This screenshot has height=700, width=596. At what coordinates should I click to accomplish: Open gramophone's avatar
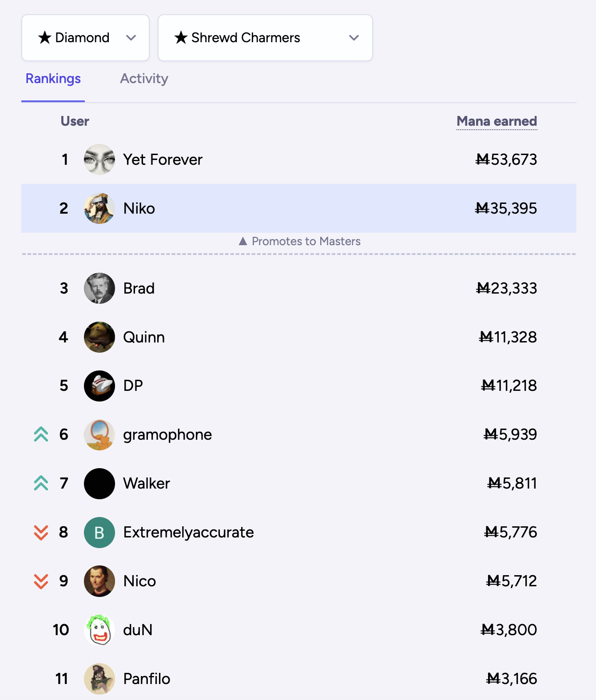99,434
